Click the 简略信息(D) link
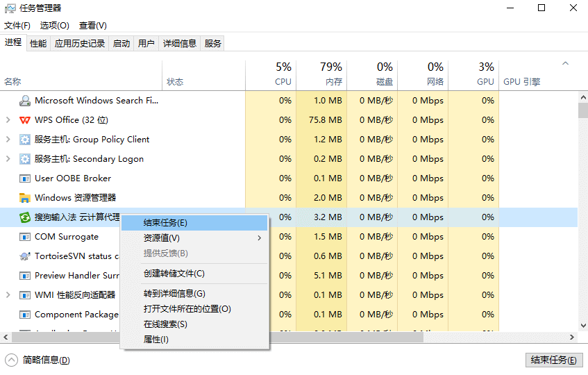Viewport: 588px width, 375px height. [46, 360]
